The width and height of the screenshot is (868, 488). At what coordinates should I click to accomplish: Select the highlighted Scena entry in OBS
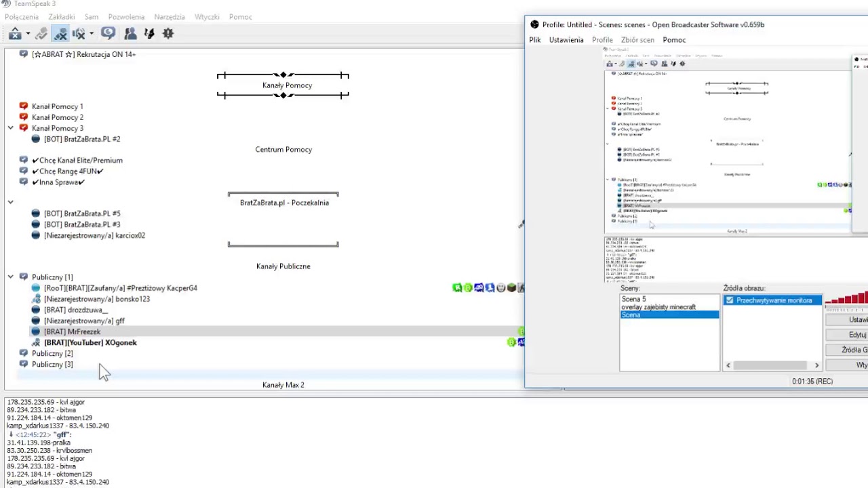click(x=669, y=315)
